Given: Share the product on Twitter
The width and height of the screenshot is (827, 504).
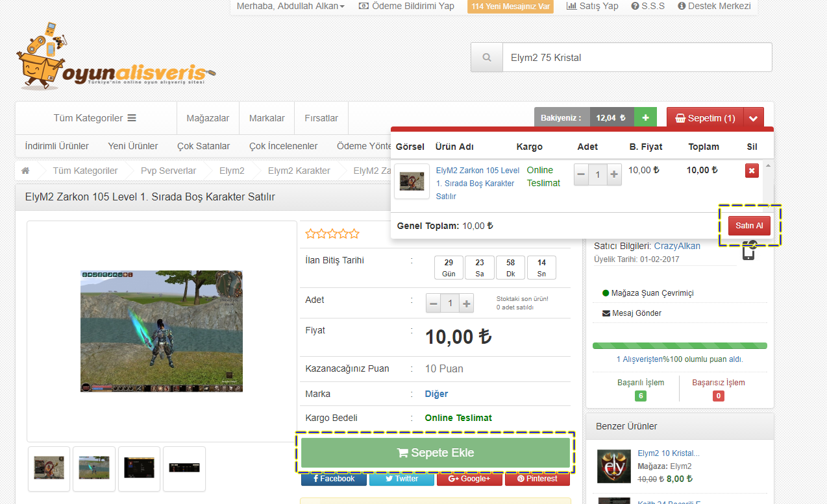Looking at the screenshot, I should click(402, 479).
